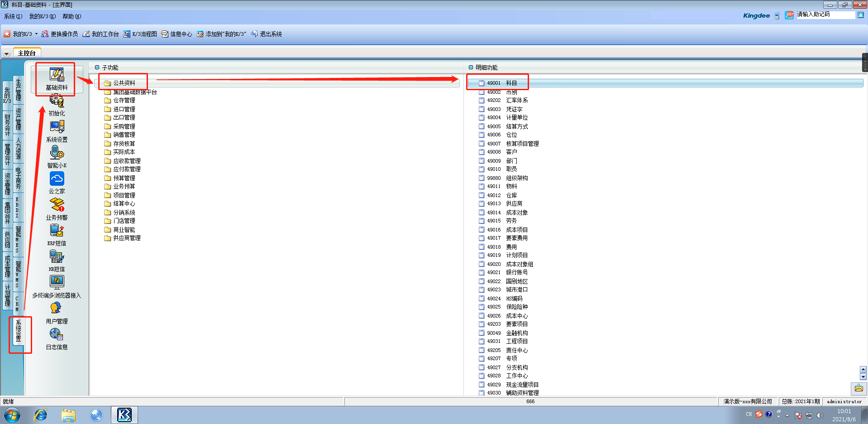Switch to the 人力资源 side tab
This screenshot has width=868, height=424.
(x=18, y=149)
